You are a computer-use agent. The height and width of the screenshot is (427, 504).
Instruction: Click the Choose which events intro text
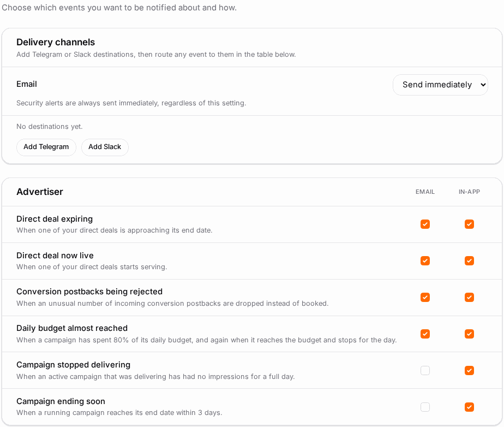pyautogui.click(x=119, y=8)
